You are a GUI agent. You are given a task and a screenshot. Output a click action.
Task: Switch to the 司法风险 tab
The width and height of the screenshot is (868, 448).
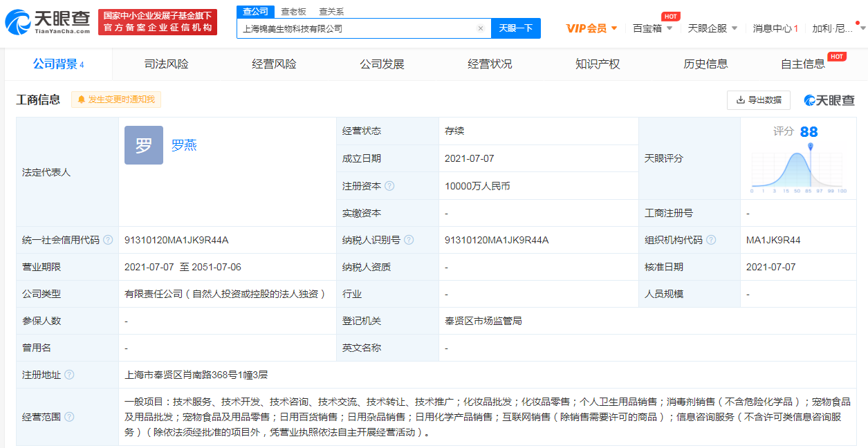[166, 64]
